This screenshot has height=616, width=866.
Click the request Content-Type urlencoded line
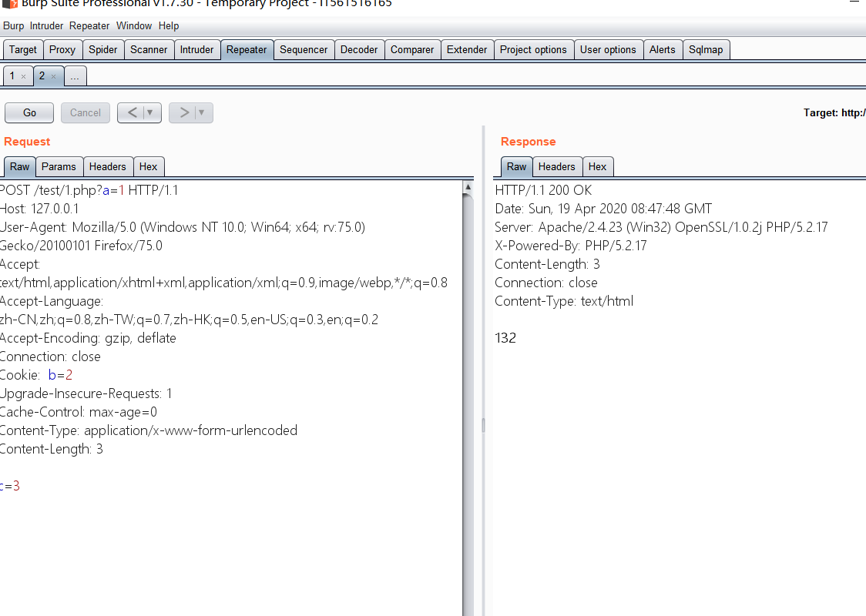pyautogui.click(x=149, y=430)
